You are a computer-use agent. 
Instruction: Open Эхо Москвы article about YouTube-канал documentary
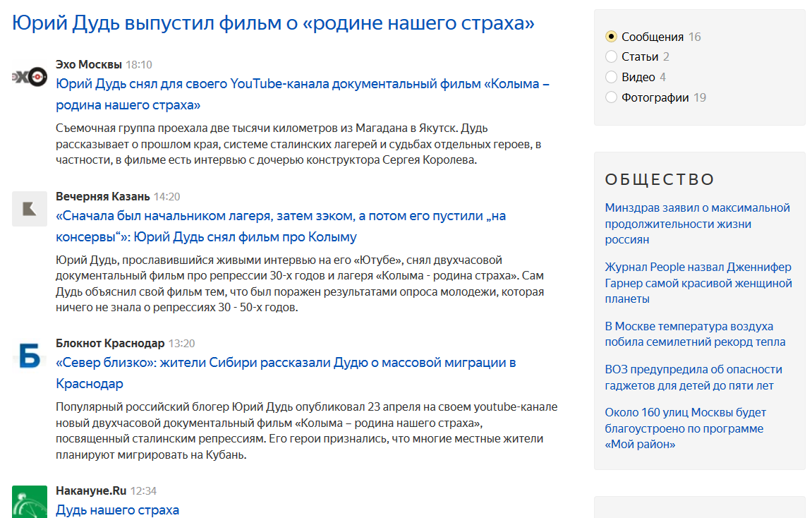pos(303,95)
